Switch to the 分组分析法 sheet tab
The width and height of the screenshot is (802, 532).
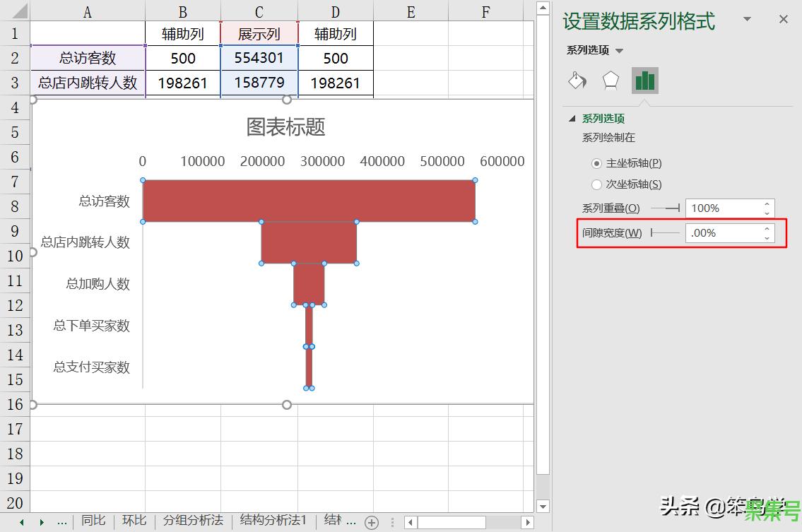[x=193, y=521]
